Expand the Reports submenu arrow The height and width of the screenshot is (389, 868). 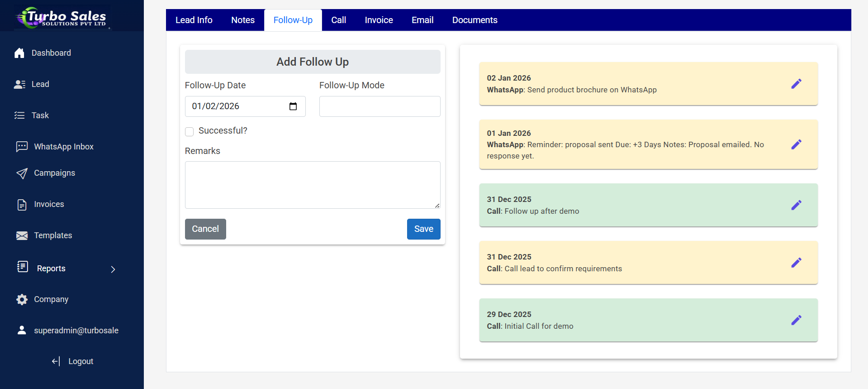113,269
